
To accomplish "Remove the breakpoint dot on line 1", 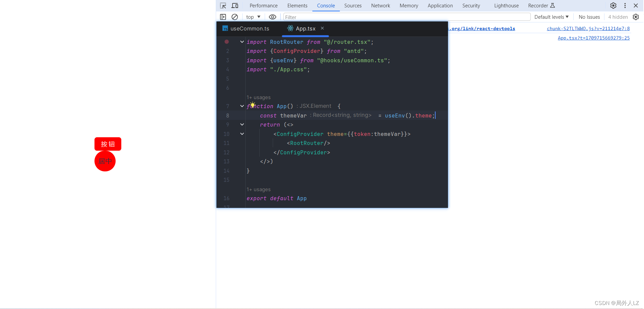I will [227, 42].
